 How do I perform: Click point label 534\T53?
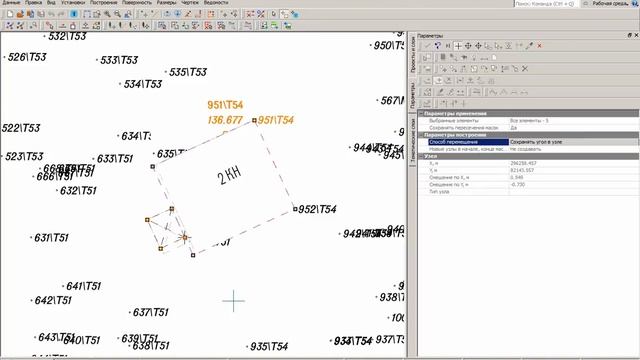143,84
